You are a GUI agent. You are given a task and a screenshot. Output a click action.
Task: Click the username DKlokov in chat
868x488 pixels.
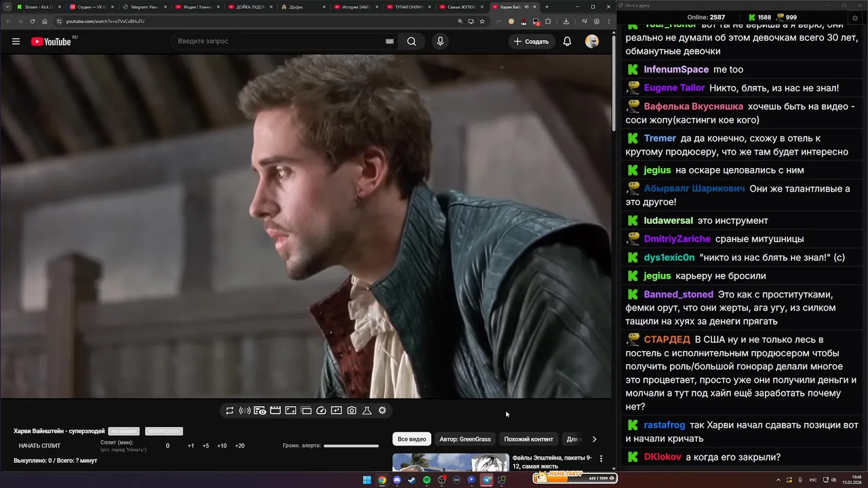point(663,457)
